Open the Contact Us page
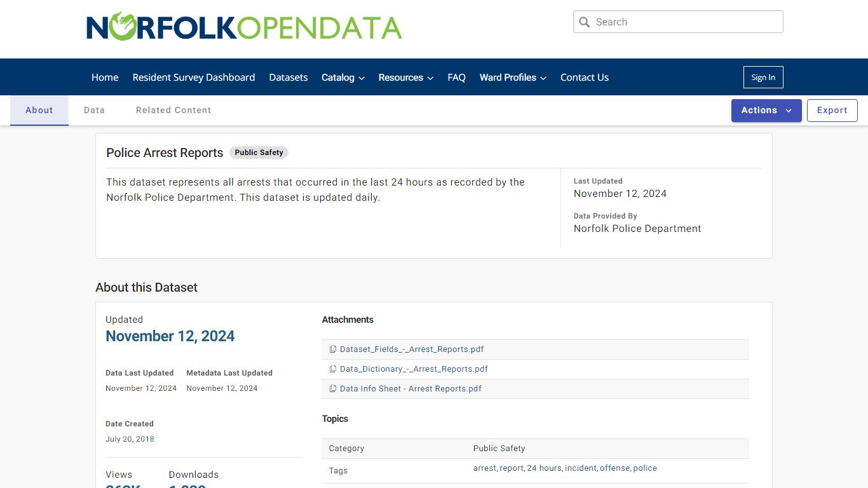The height and width of the screenshot is (488, 868). [x=585, y=78]
